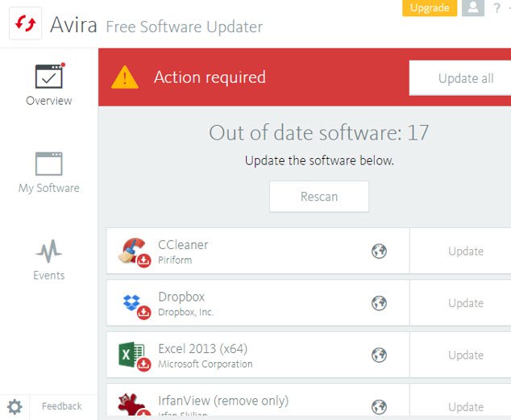Click the CCleaner application icon
This screenshot has height=420, width=511.
click(x=133, y=252)
